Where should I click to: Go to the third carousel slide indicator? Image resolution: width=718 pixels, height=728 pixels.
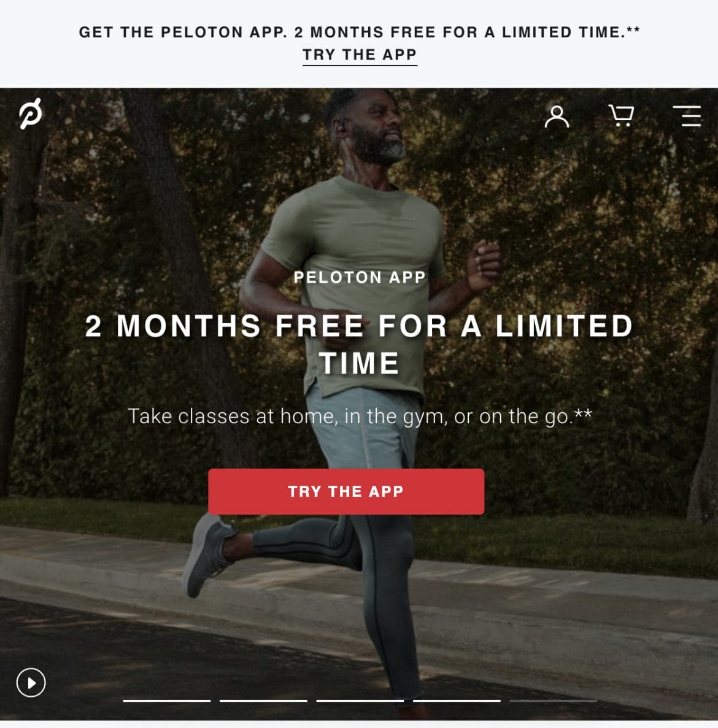[360, 700]
